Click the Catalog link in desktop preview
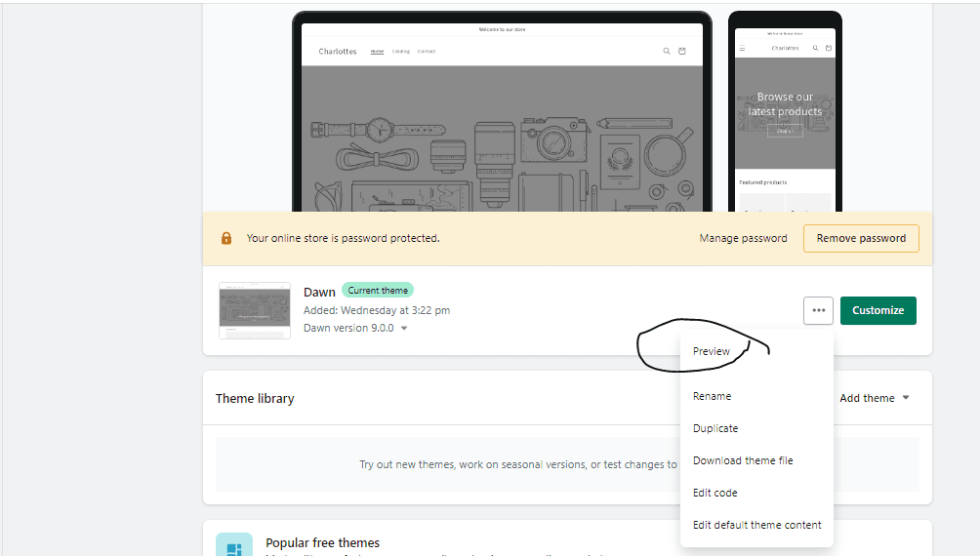This screenshot has width=980, height=556. [400, 52]
